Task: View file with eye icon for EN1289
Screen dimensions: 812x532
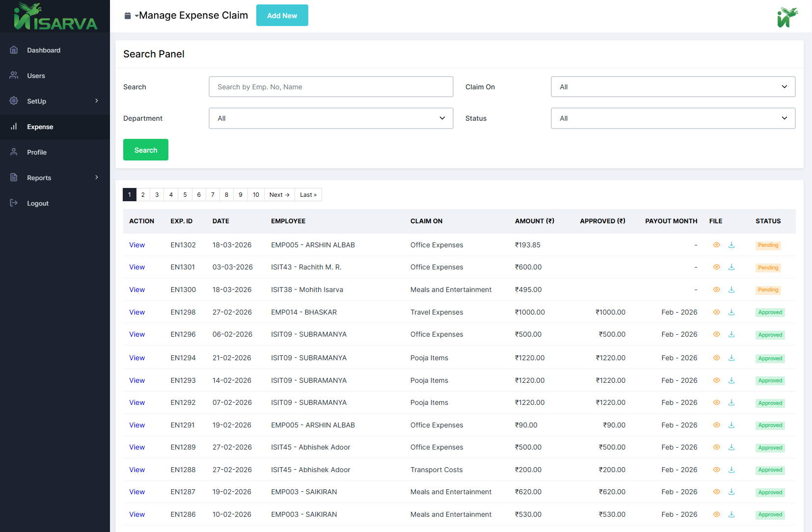Action: pyautogui.click(x=716, y=447)
